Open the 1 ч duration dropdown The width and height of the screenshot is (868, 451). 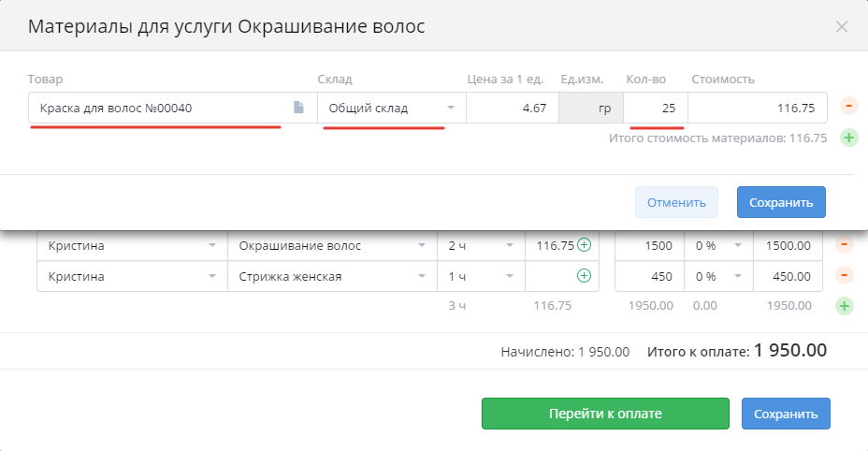481,276
